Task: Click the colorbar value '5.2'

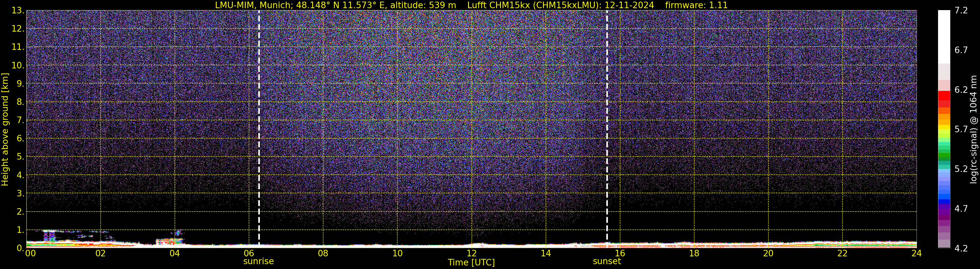Action: coord(961,169)
